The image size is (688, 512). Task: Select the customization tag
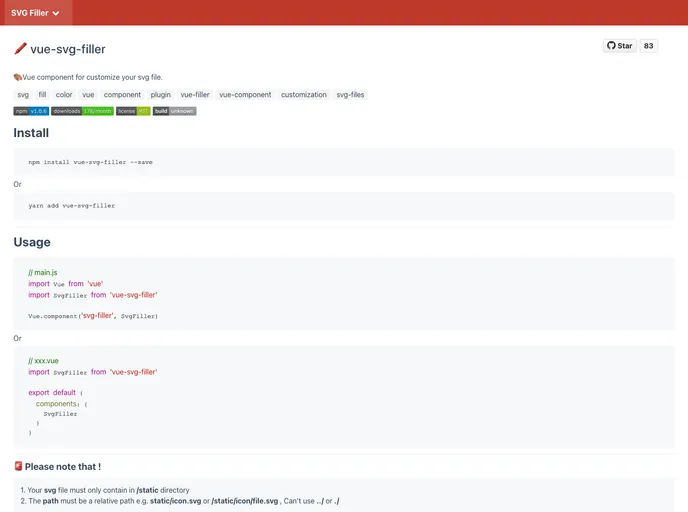304,95
